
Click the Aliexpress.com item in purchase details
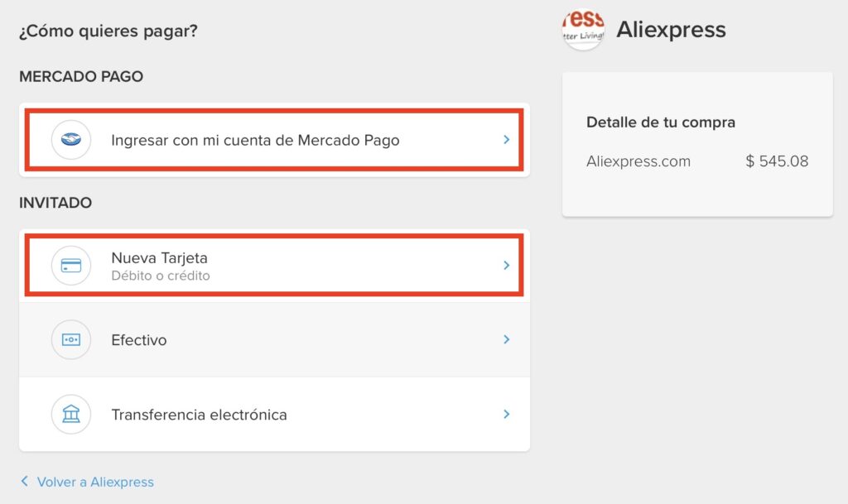pos(638,161)
